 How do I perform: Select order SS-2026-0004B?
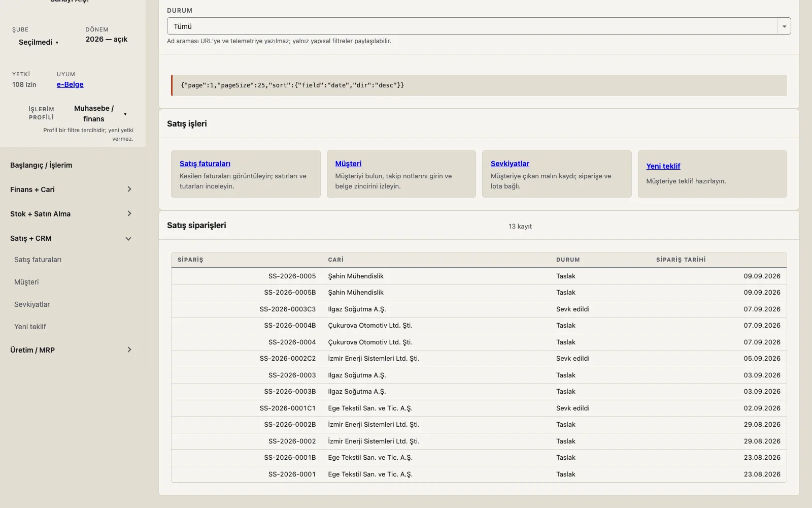pos(479,326)
